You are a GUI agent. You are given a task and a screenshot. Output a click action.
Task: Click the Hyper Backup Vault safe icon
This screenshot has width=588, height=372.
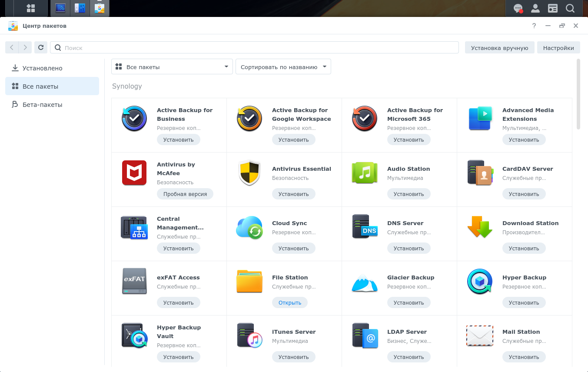[x=134, y=335]
